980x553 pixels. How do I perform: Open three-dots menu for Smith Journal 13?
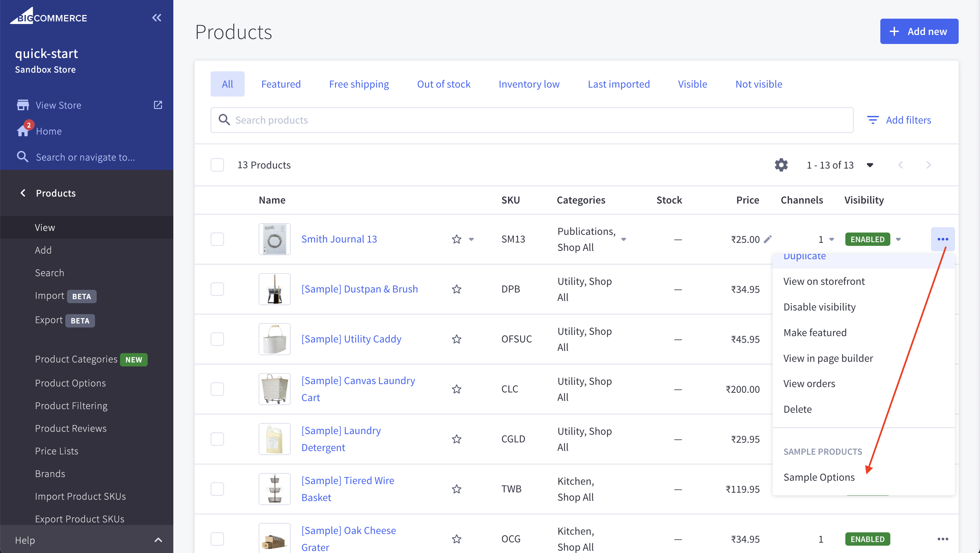[x=943, y=239]
